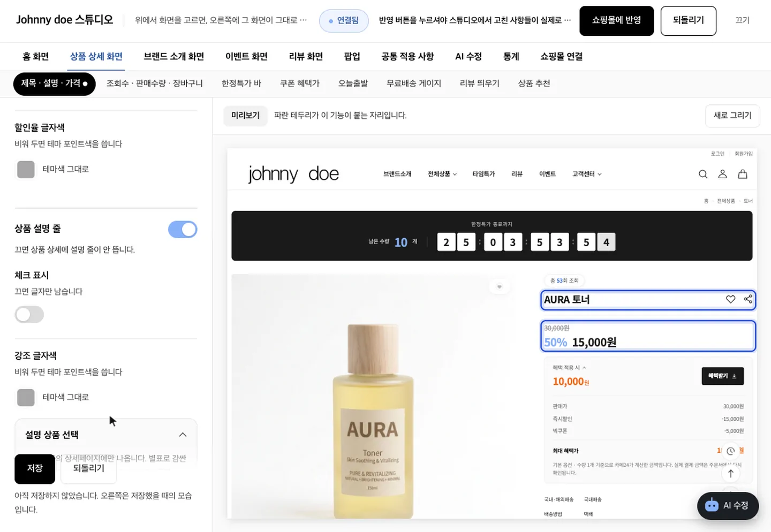Click the 새로 그리기 button

pos(732,116)
